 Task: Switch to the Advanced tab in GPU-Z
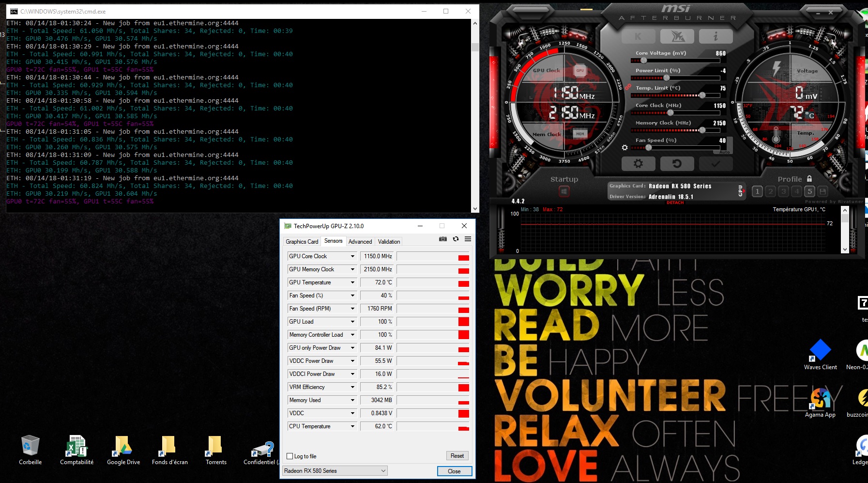pyautogui.click(x=360, y=241)
